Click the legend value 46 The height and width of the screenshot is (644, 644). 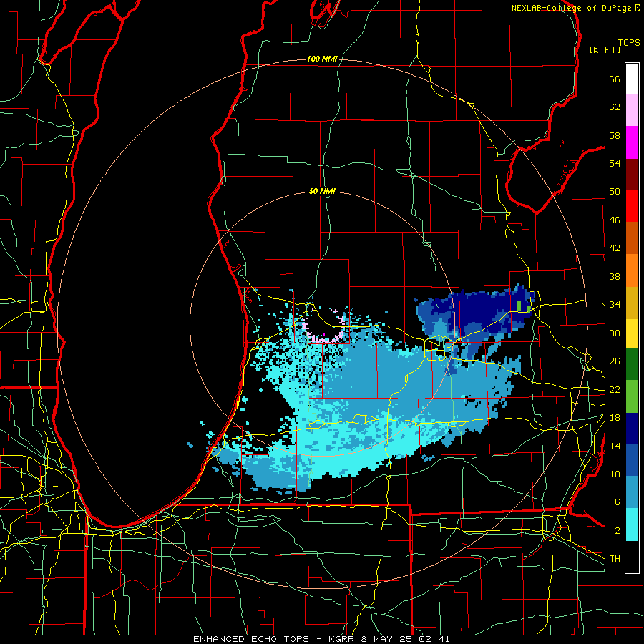pyautogui.click(x=615, y=220)
